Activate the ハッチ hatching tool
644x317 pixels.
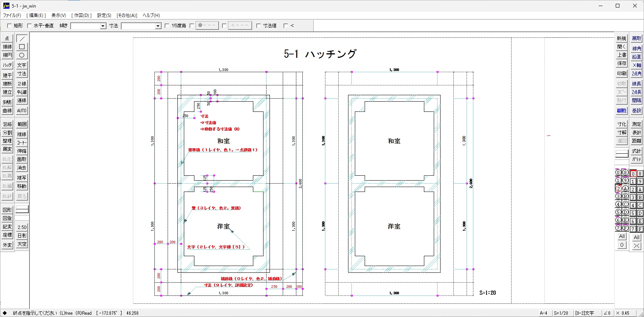click(x=7, y=65)
